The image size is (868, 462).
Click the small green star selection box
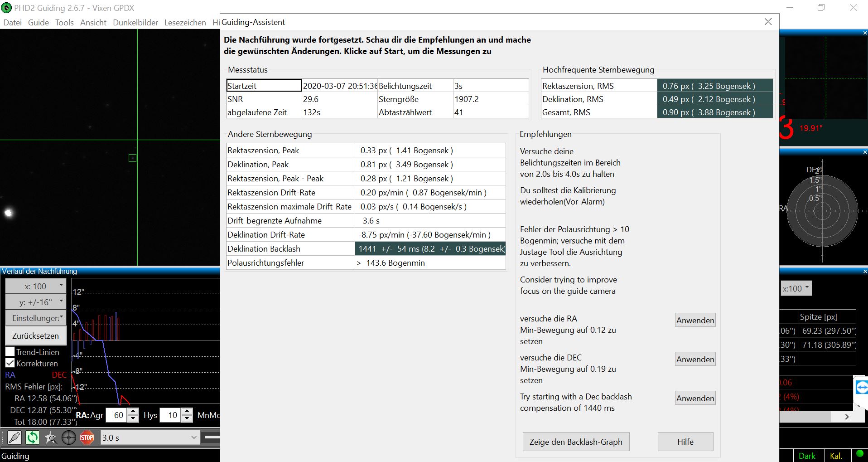coord(132,158)
